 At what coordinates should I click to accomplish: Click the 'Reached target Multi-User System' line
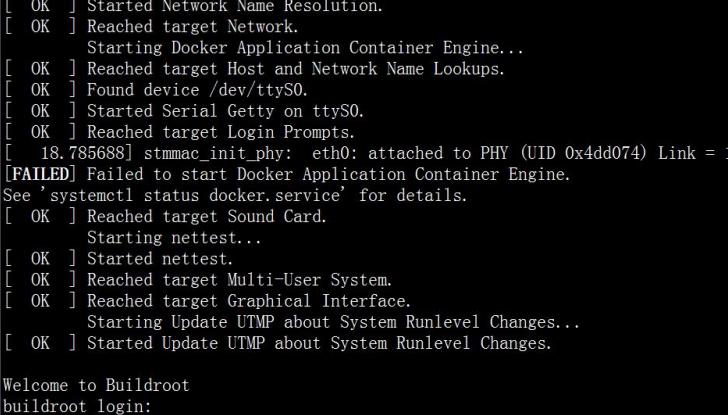[239, 280]
